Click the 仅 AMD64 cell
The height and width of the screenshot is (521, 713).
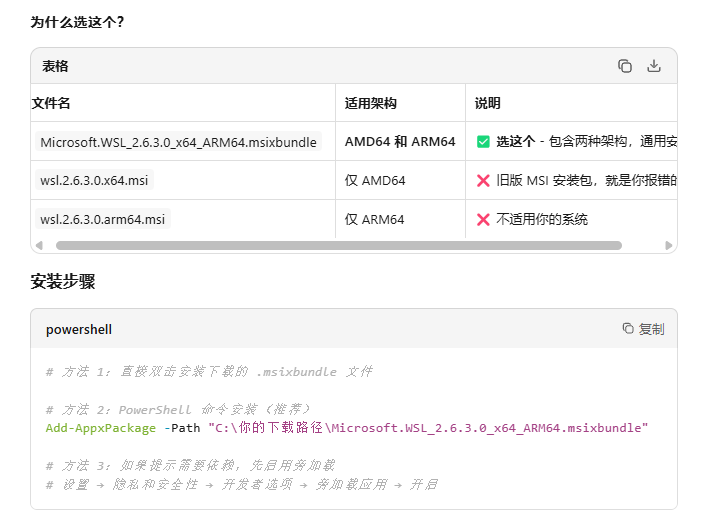click(375, 180)
